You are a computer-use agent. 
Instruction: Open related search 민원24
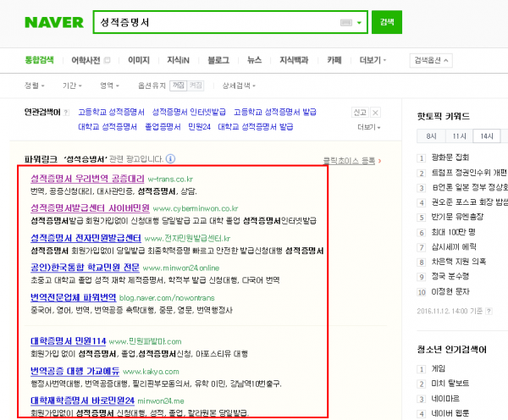[199, 127]
